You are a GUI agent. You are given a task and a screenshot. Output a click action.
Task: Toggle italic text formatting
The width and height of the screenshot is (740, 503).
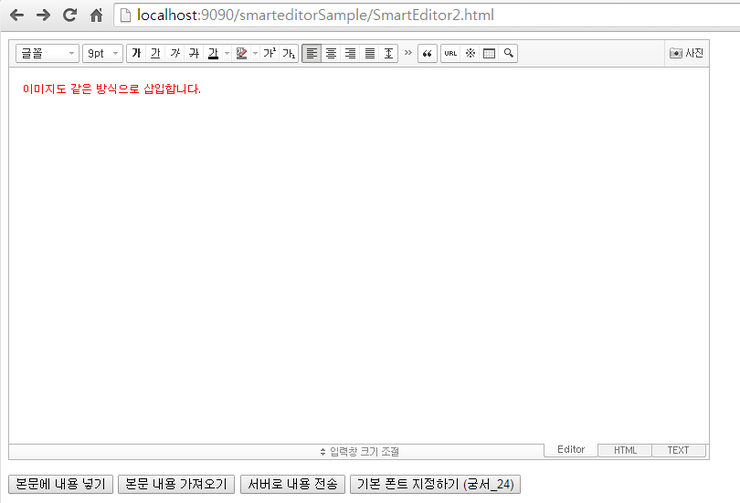pyautogui.click(x=175, y=53)
